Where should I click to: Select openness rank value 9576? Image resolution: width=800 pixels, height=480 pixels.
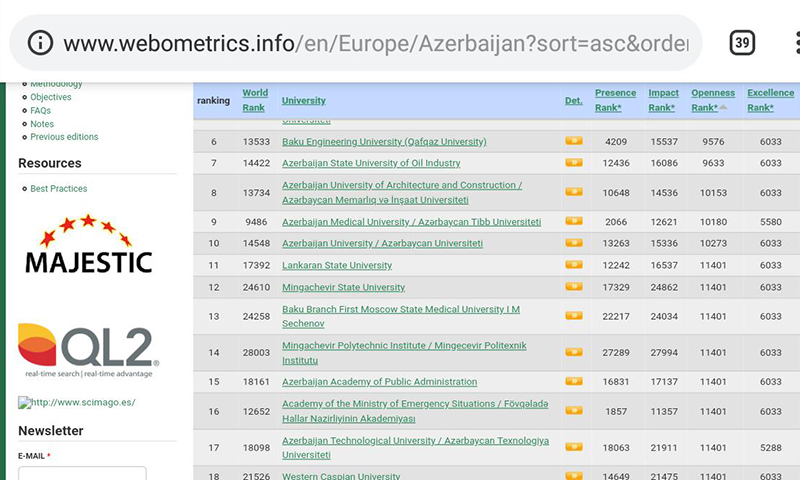[x=713, y=141]
